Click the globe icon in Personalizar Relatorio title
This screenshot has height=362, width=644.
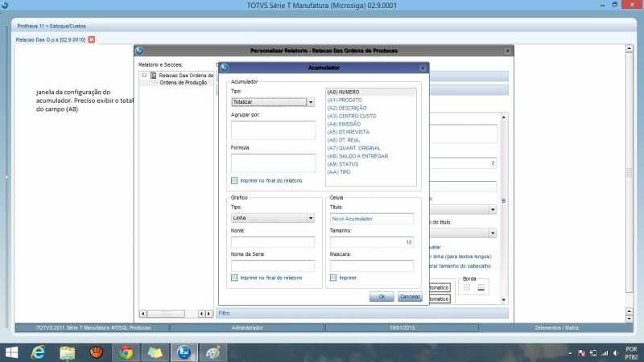click(x=139, y=51)
